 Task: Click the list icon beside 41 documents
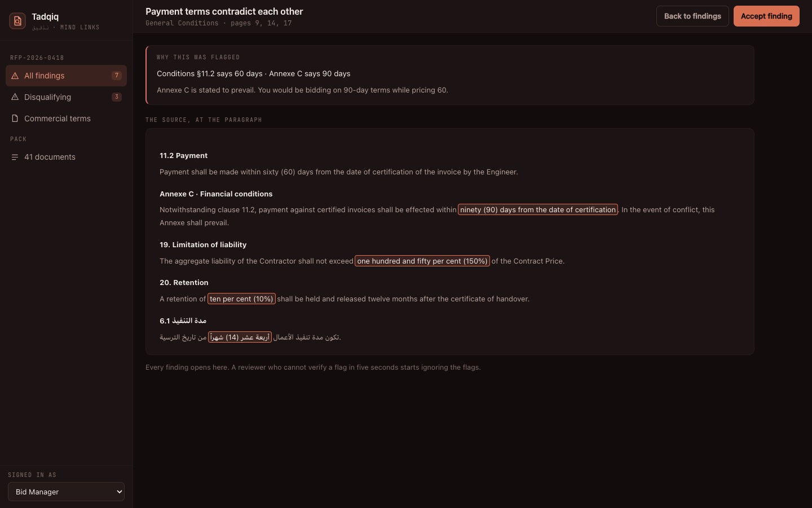point(15,157)
